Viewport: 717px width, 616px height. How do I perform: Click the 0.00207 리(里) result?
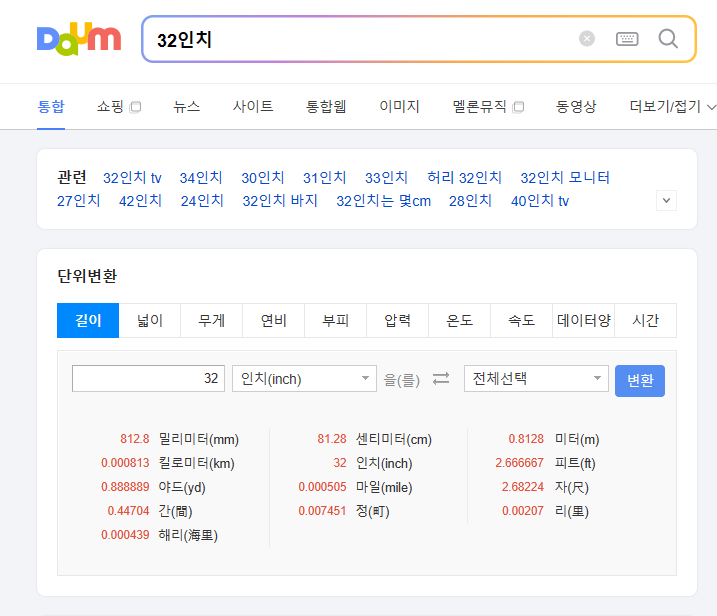click(x=546, y=510)
